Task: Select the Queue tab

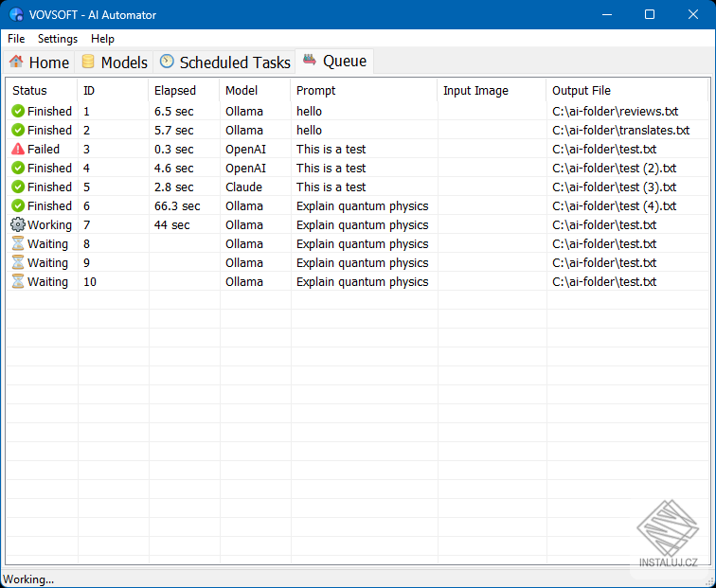Action: [x=334, y=62]
